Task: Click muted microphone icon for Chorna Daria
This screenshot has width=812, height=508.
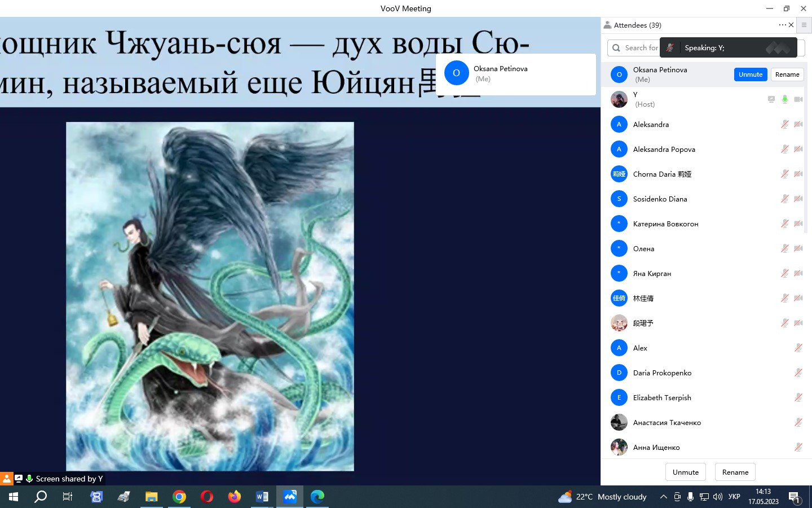Action: [784, 174]
